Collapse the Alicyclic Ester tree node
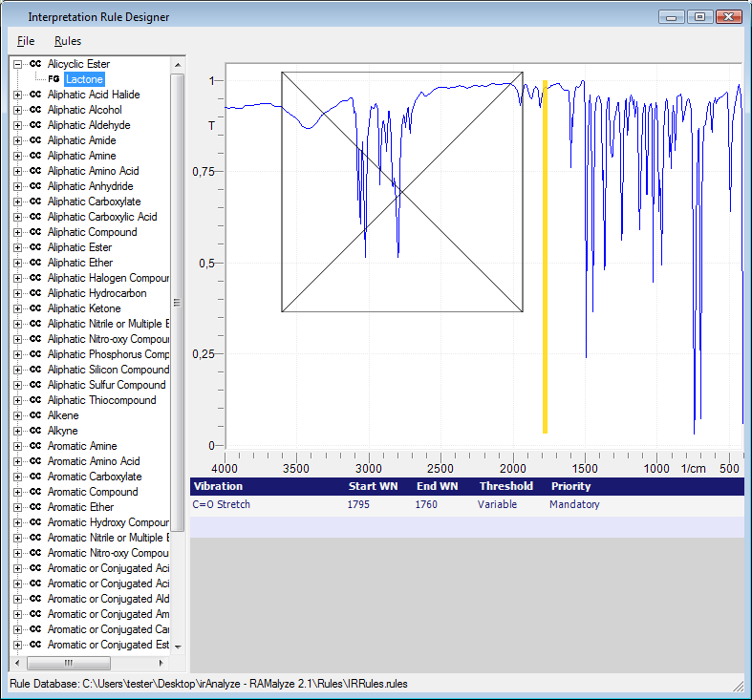The image size is (752, 700). tap(18, 64)
